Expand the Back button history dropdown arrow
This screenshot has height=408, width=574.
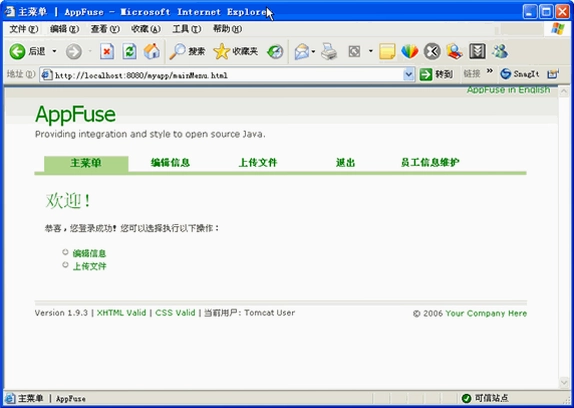(x=54, y=51)
